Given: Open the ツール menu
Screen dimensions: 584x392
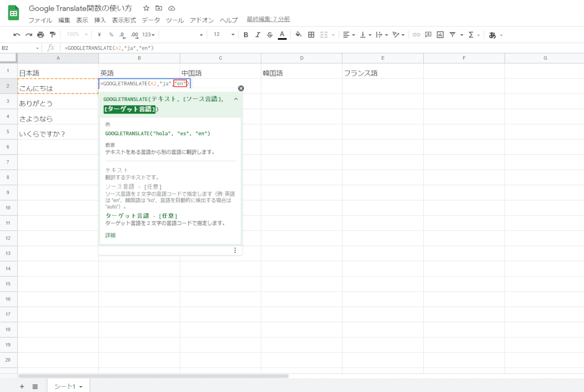Looking at the screenshot, I should pyautogui.click(x=175, y=20).
